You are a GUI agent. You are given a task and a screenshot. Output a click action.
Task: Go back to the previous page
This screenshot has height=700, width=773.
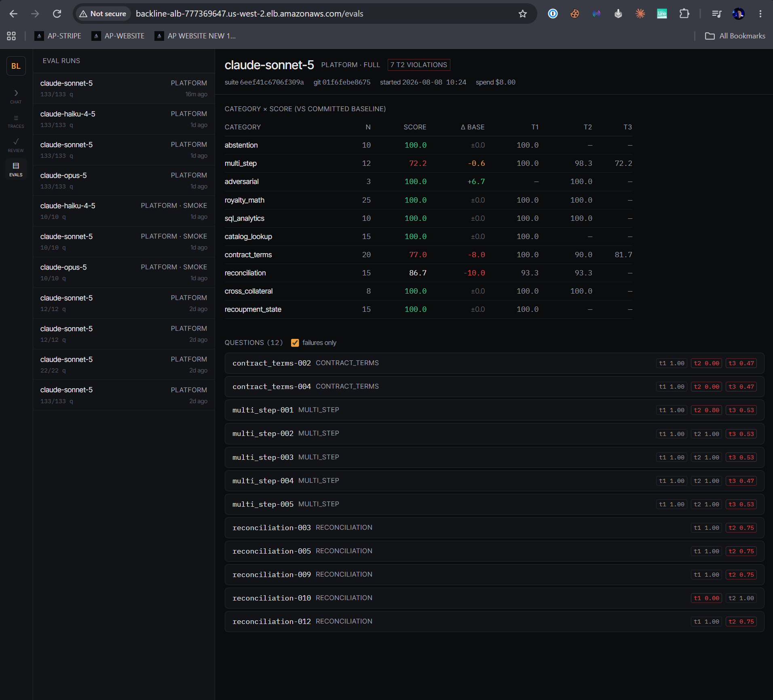[13, 14]
